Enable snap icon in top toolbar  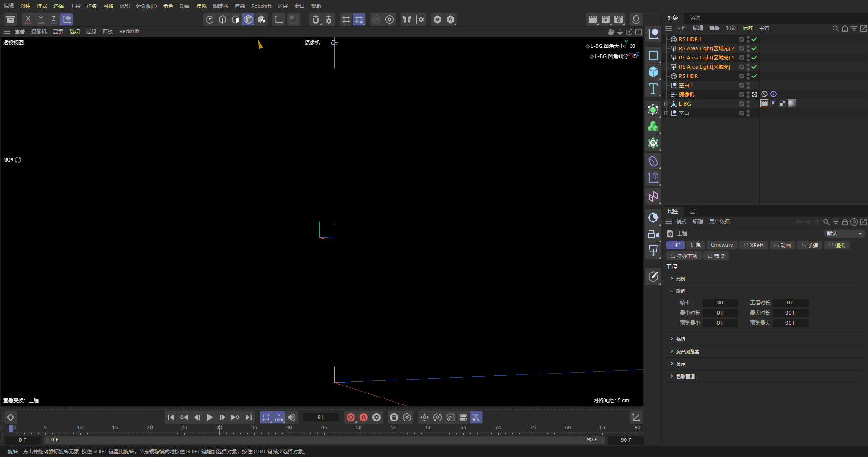tap(316, 19)
